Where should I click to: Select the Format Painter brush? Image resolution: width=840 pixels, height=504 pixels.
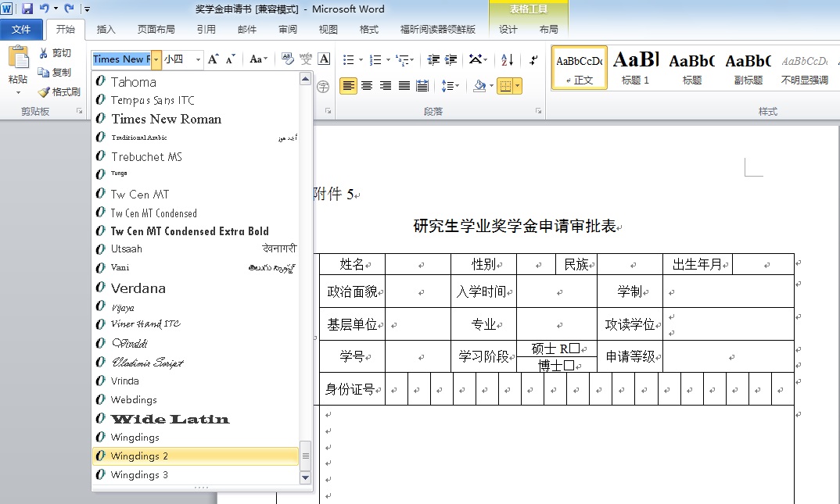[x=59, y=92]
